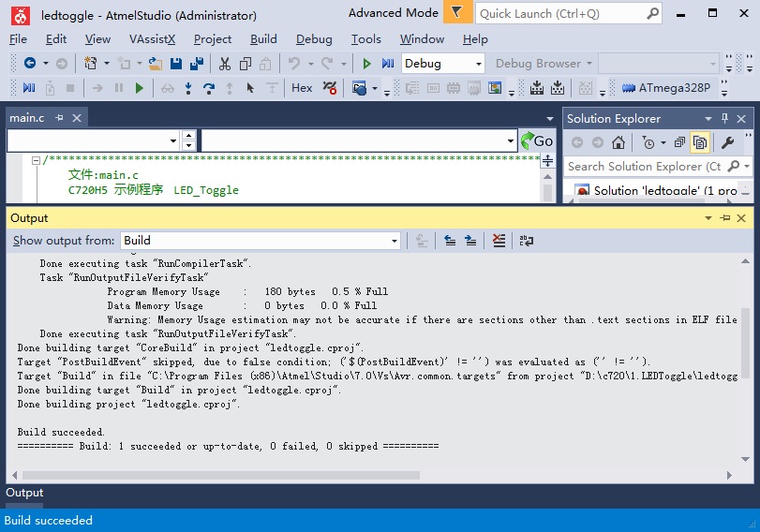Click the Undo arrow icon
The height and width of the screenshot is (532, 760).
pos(293,63)
